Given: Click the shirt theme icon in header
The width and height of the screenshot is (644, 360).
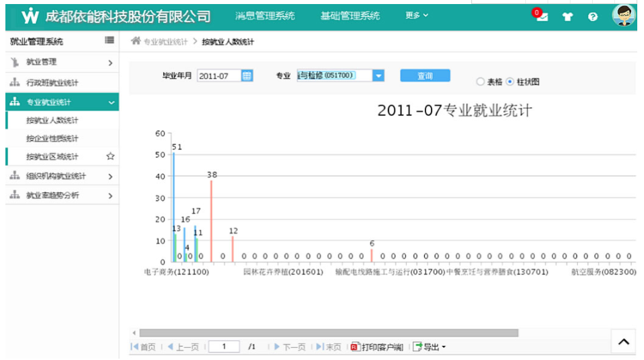Looking at the screenshot, I should coord(567,16).
